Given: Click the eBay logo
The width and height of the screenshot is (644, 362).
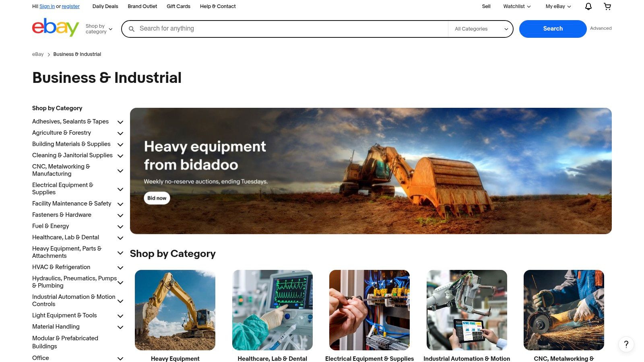Looking at the screenshot, I should click(56, 27).
